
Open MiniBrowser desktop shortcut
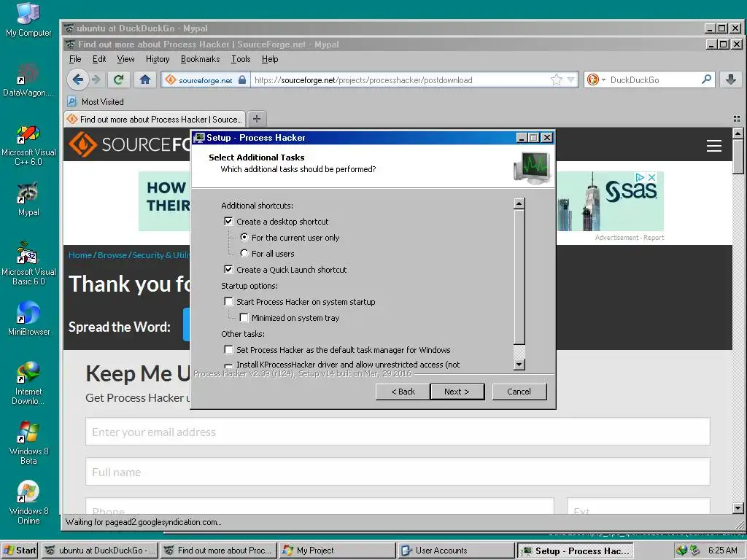pos(28,318)
